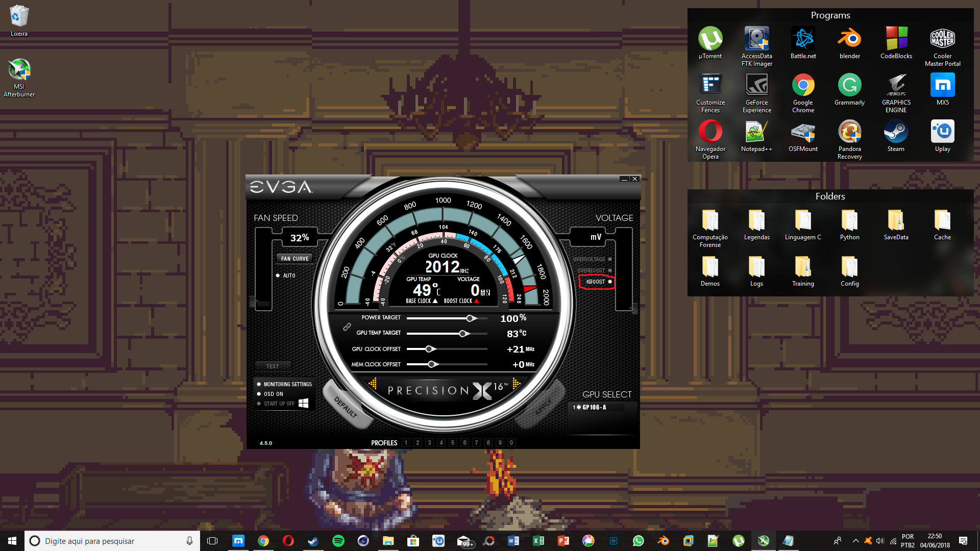Open WhatsApp from the taskbar
Image resolution: width=980 pixels, height=551 pixels.
[638, 541]
